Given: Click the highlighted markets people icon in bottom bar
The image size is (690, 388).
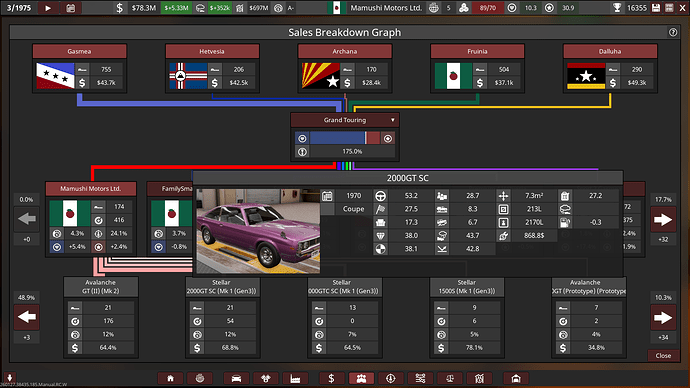Looking at the screenshot, I should pos(361,378).
